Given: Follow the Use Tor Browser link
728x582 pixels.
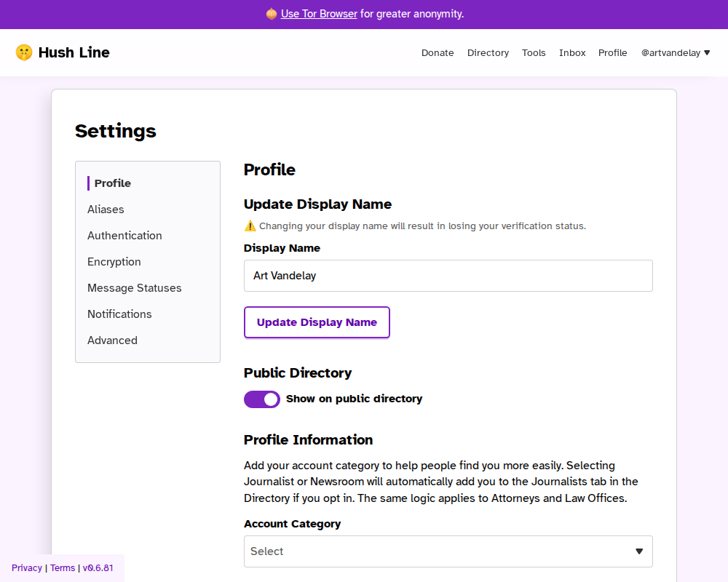Looking at the screenshot, I should tap(319, 14).
